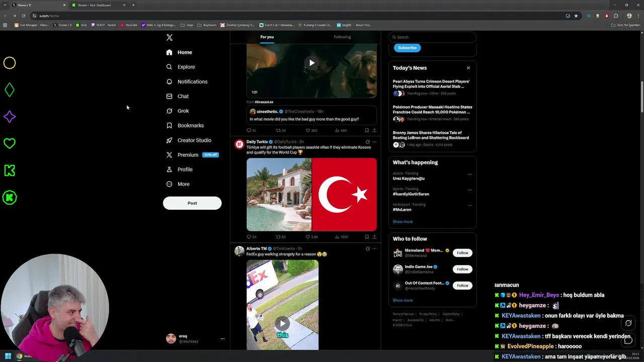
Task: Click the X address bar
Action: pos(297,16)
